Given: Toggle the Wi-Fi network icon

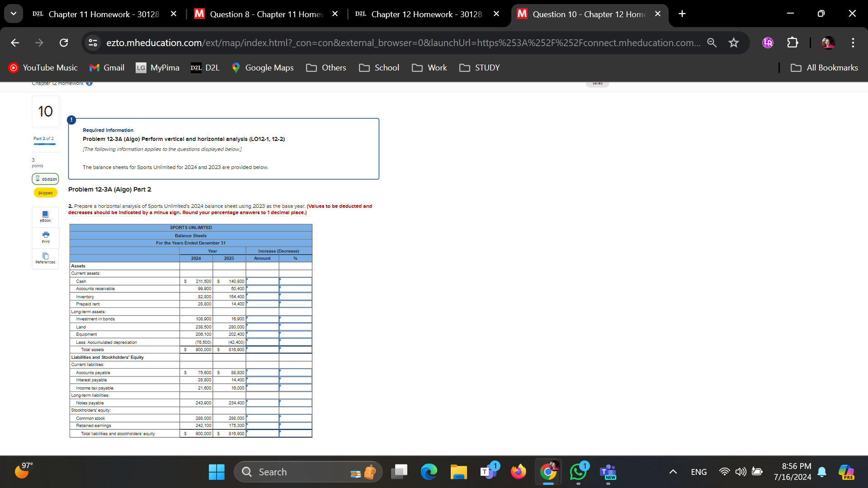Looking at the screenshot, I should [x=724, y=471].
